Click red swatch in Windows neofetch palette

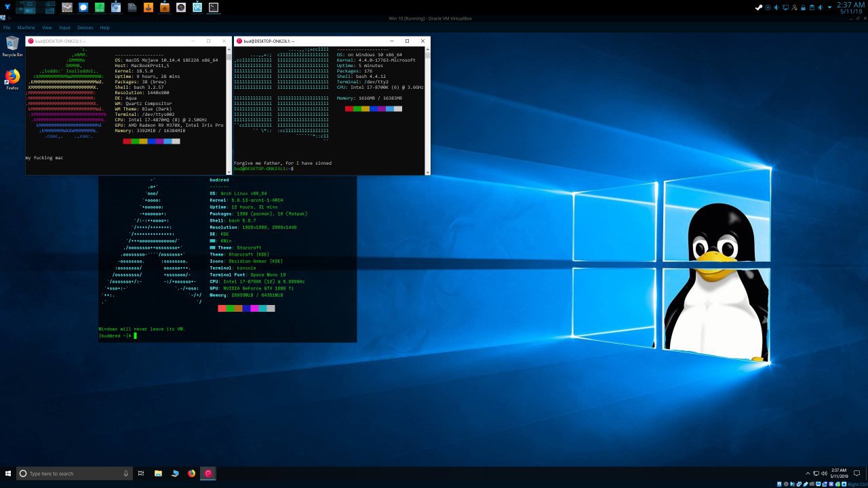349,108
